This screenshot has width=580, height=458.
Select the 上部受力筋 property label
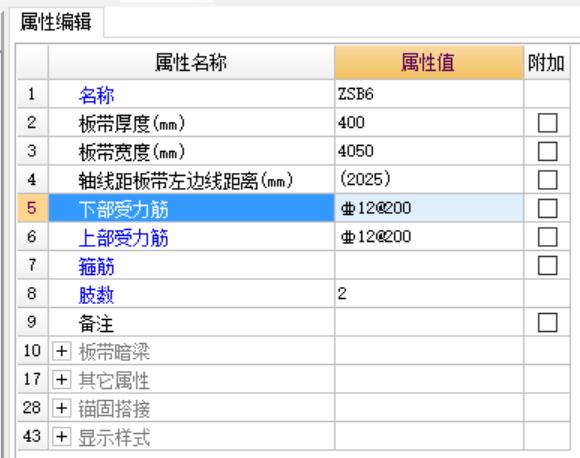[x=124, y=238]
